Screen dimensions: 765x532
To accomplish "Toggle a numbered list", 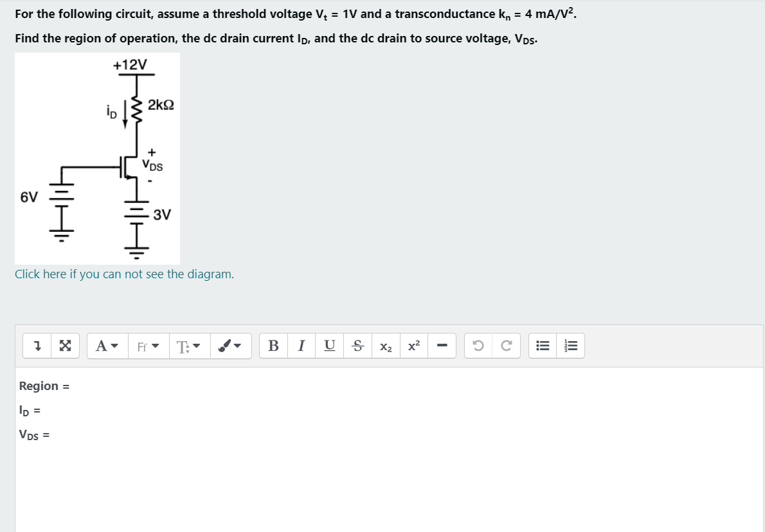I will click(x=571, y=346).
